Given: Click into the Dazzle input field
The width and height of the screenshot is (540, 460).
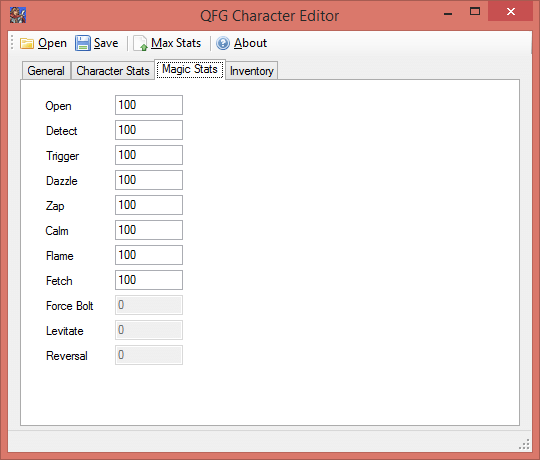Looking at the screenshot, I should pyautogui.click(x=149, y=180).
